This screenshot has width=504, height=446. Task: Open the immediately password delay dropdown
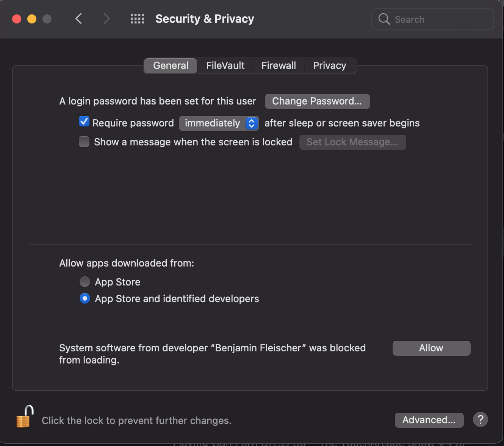tap(219, 123)
